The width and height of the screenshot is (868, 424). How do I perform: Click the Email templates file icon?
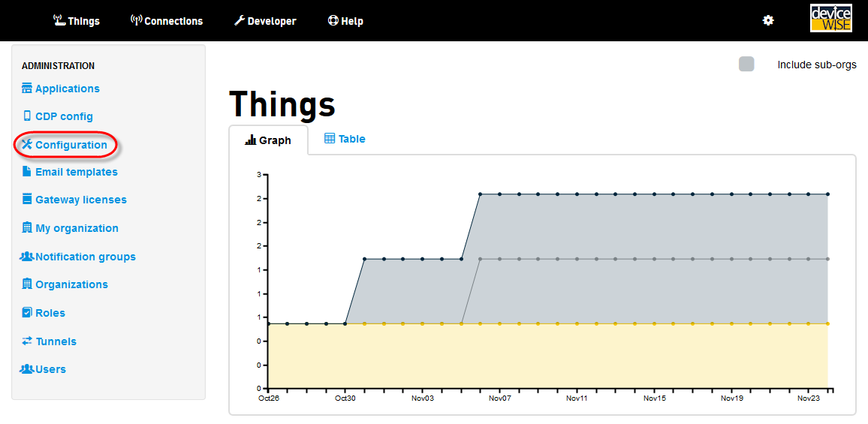(27, 172)
